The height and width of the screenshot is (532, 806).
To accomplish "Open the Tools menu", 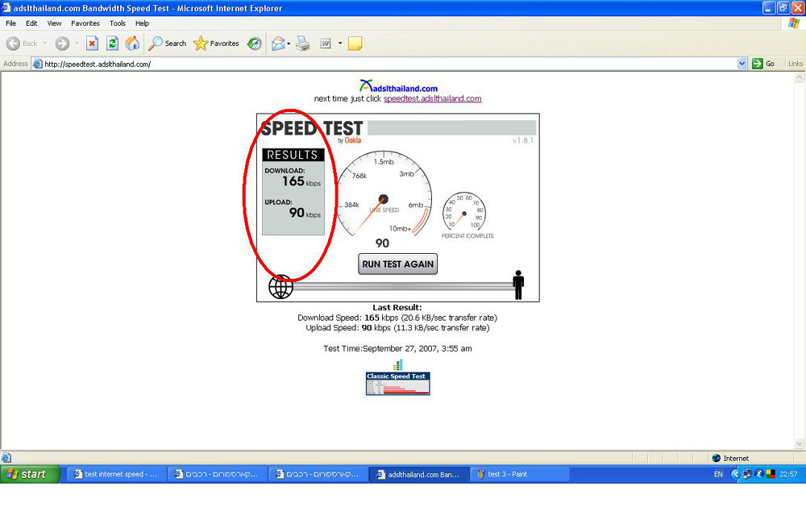I will pyautogui.click(x=117, y=23).
